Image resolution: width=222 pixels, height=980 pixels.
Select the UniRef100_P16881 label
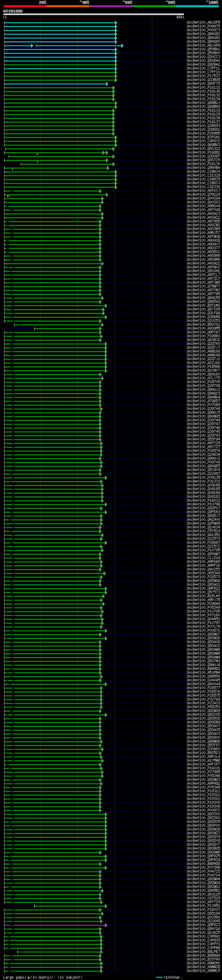pos(203,152)
